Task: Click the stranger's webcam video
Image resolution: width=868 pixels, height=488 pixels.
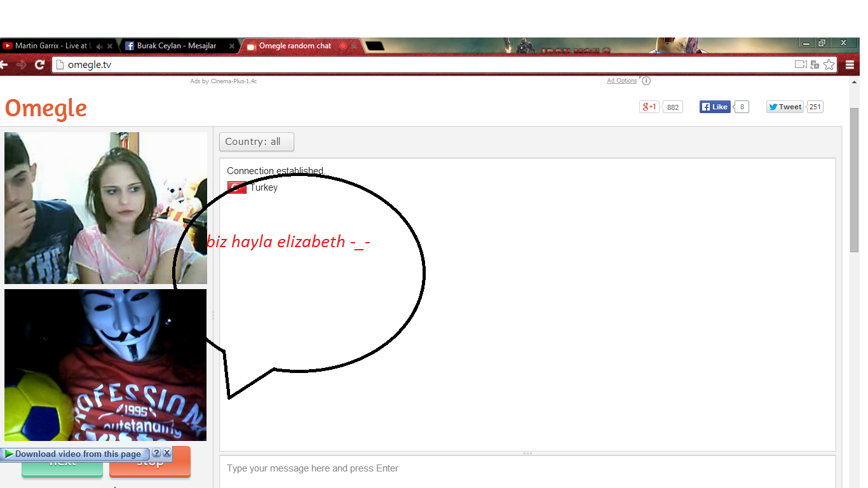Action: tap(105, 208)
